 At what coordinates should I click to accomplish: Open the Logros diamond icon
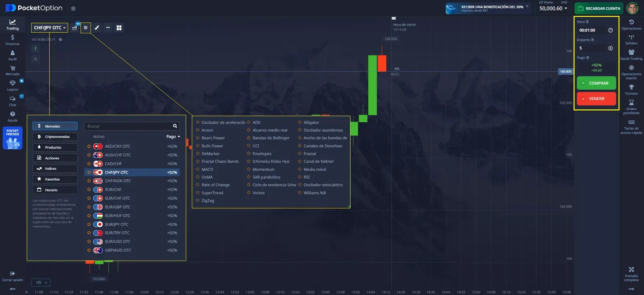point(12,85)
